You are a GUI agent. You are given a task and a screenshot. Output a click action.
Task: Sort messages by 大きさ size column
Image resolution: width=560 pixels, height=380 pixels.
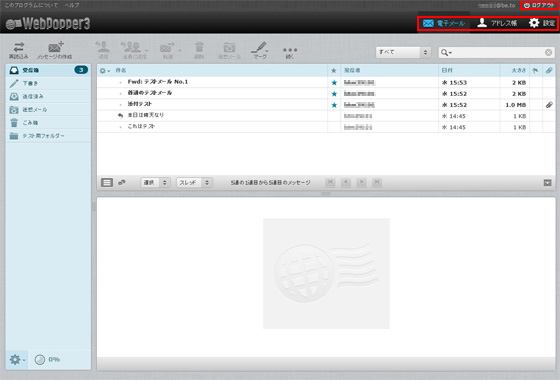click(519, 71)
